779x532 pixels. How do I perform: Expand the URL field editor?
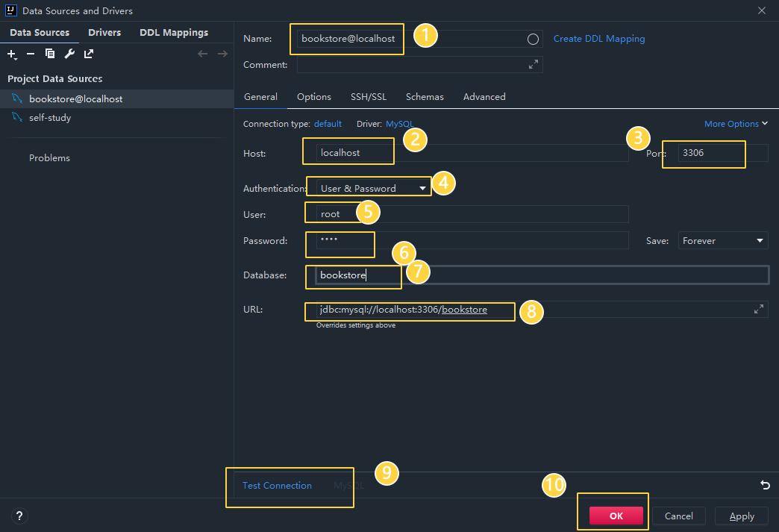pyautogui.click(x=759, y=310)
